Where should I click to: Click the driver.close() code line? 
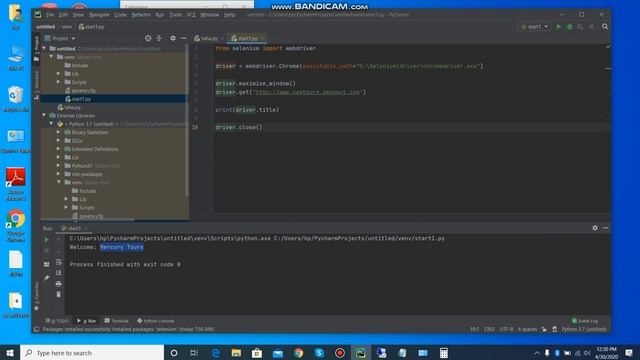pyautogui.click(x=239, y=127)
